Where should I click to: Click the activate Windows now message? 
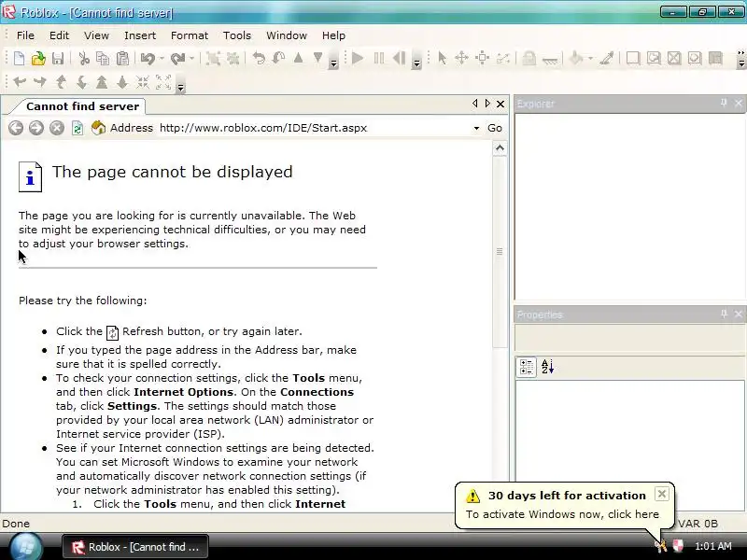point(562,514)
